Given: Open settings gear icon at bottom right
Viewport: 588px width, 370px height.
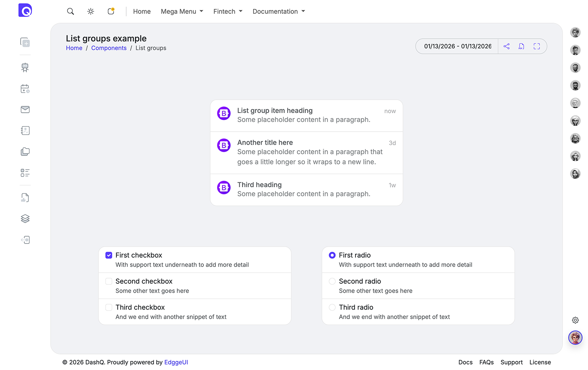Looking at the screenshot, I should [x=575, y=320].
